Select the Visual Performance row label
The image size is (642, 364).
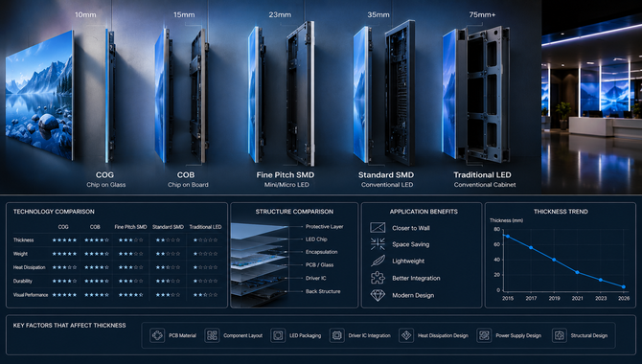[x=31, y=295]
